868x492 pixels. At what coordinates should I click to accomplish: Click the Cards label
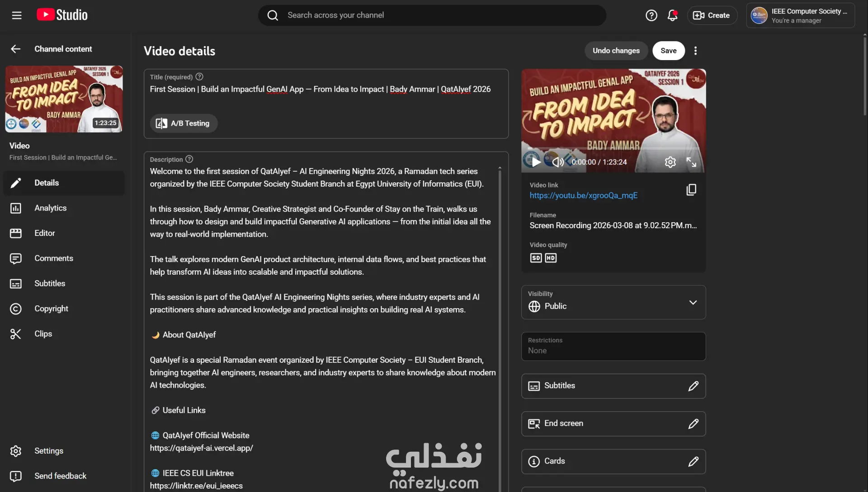pos(554,461)
